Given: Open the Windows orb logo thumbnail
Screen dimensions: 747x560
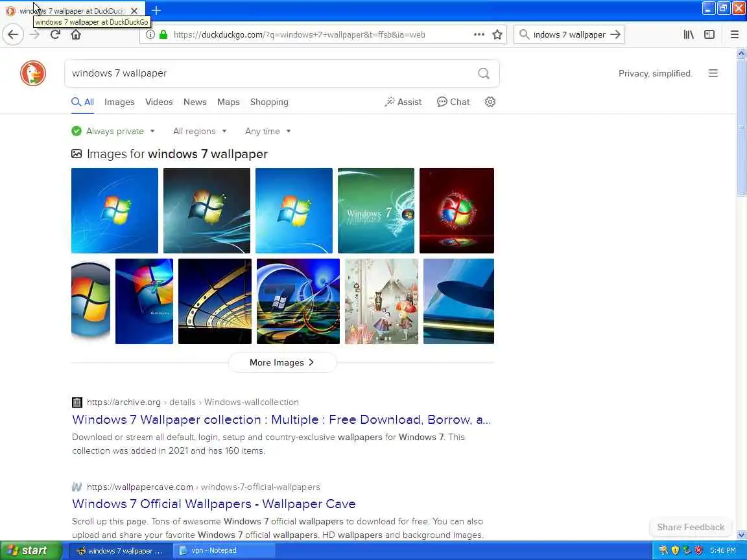Looking at the screenshot, I should (91, 301).
